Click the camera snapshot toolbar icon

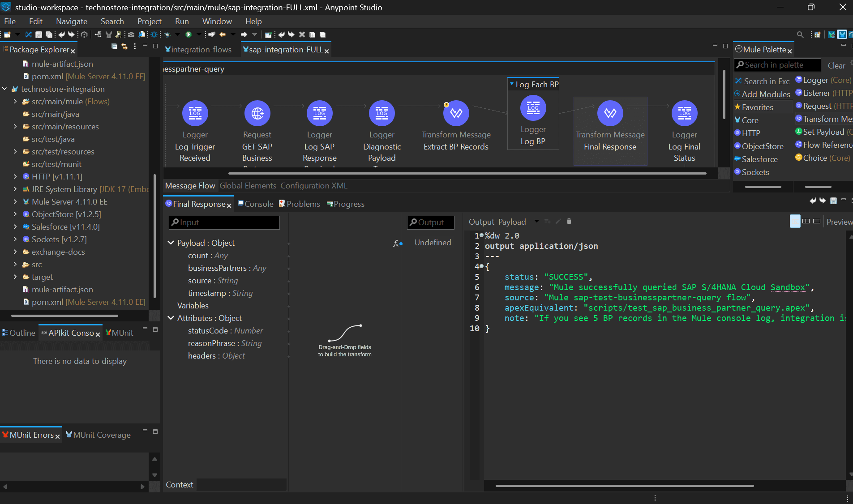[x=131, y=34]
